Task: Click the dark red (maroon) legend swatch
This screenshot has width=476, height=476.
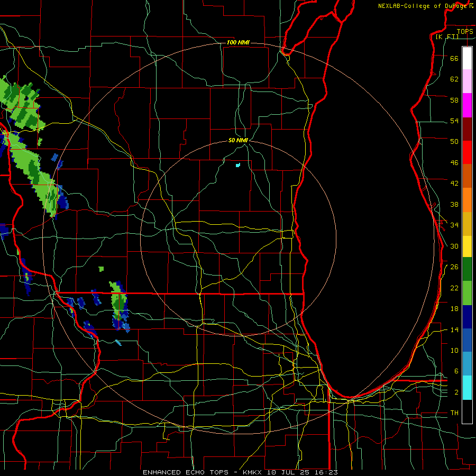Action: [x=467, y=129]
